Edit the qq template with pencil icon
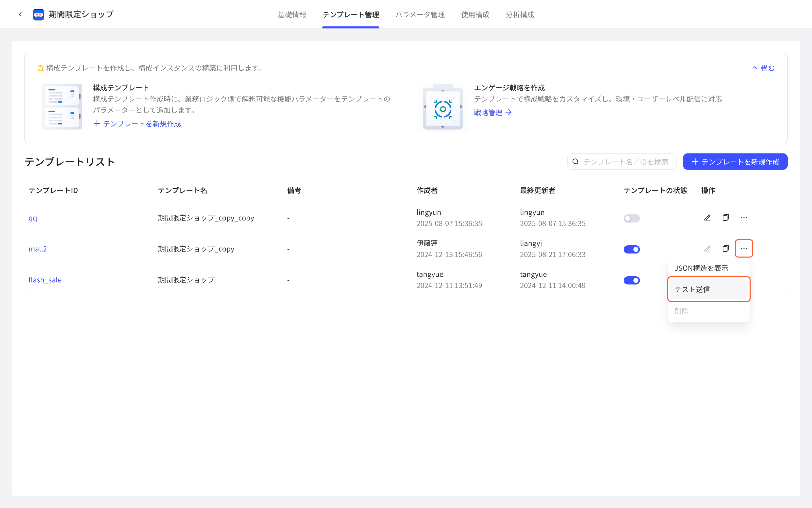The height and width of the screenshot is (508, 812). pyautogui.click(x=707, y=218)
